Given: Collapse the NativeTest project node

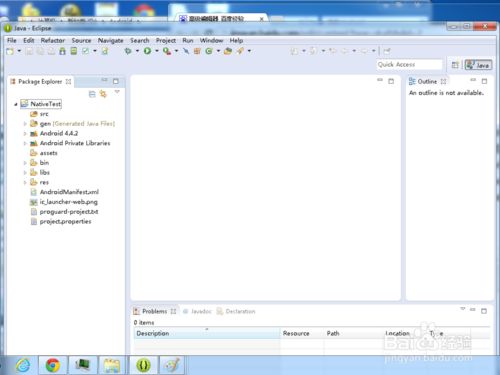Looking at the screenshot, I should coord(16,104).
